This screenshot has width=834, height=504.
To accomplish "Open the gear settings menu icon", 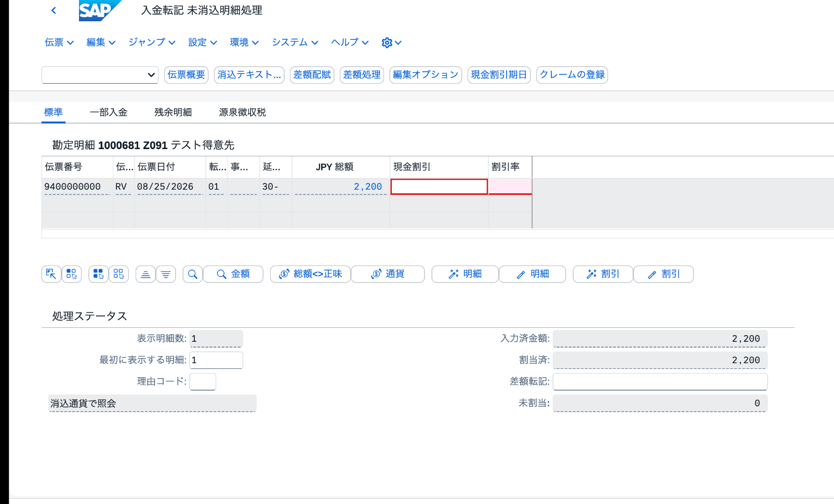I will (391, 43).
